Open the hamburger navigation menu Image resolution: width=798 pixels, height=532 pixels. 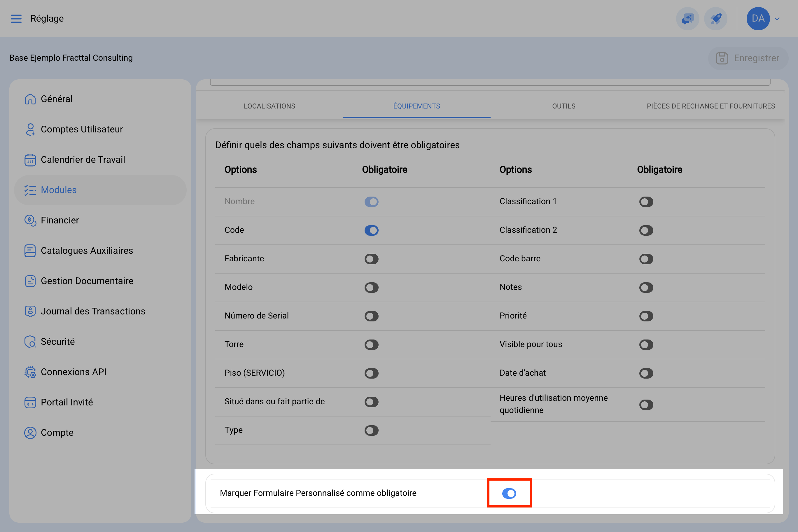pos(16,18)
